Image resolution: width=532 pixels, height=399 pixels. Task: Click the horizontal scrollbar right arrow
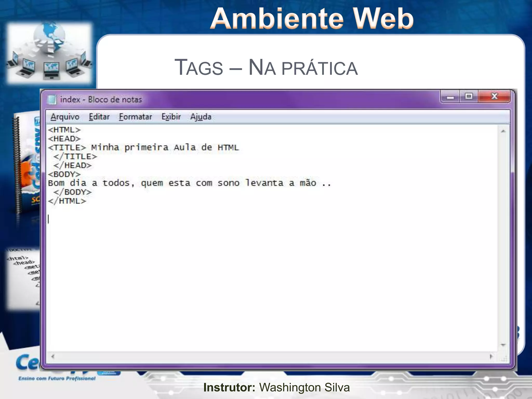(x=491, y=356)
